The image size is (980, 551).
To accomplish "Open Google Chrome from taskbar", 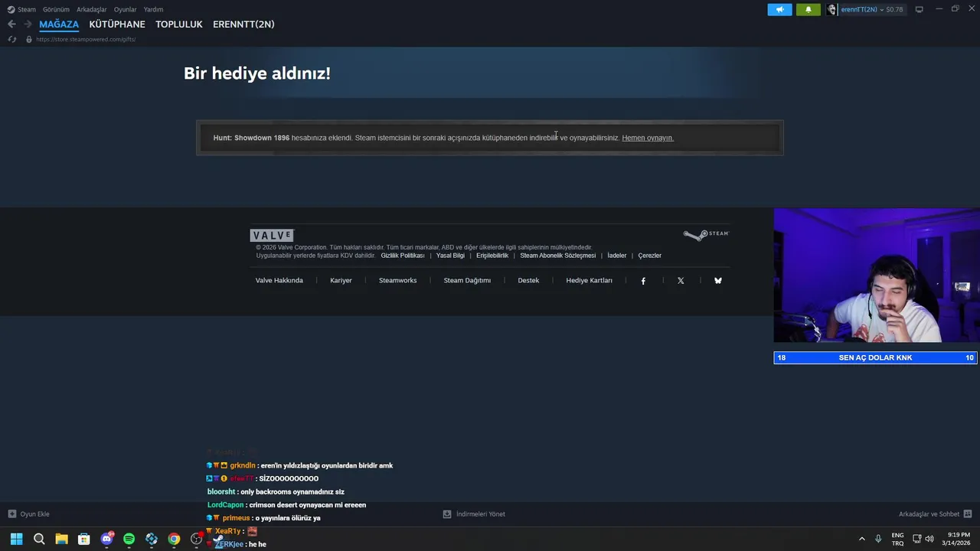I will tap(174, 539).
